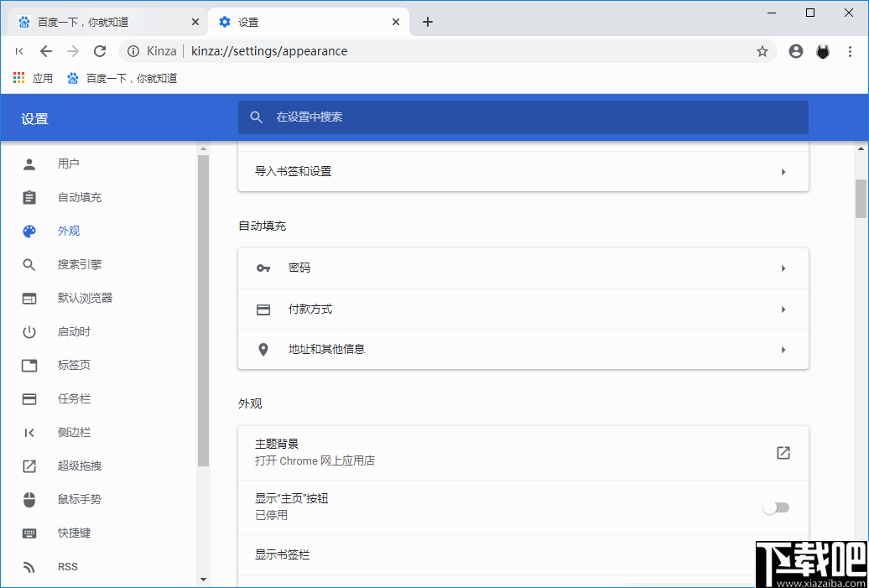Enable the 显示"主页"按钮 toggle switch
869x588 pixels.
point(776,507)
